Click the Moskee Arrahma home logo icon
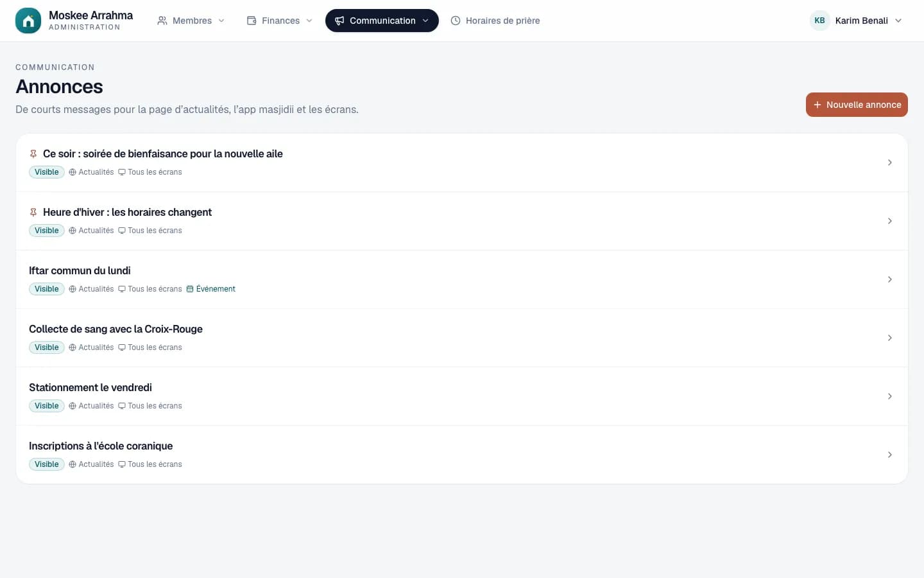The width and height of the screenshot is (924, 578). (x=28, y=21)
